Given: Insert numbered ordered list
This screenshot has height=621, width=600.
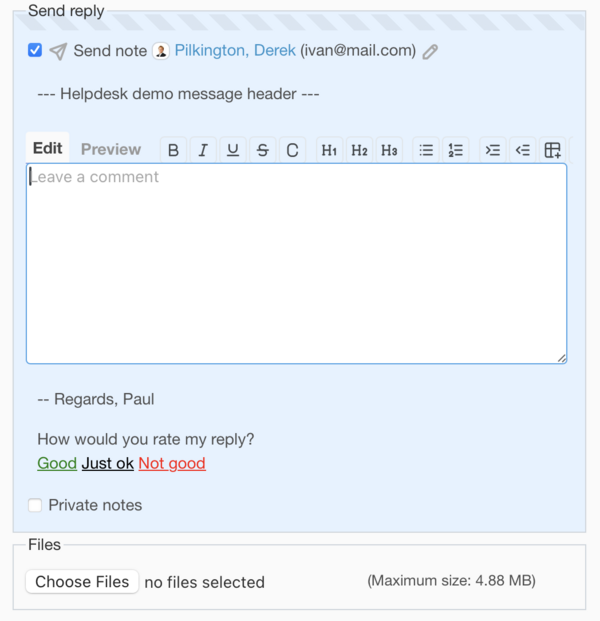Looking at the screenshot, I should 456,150.
